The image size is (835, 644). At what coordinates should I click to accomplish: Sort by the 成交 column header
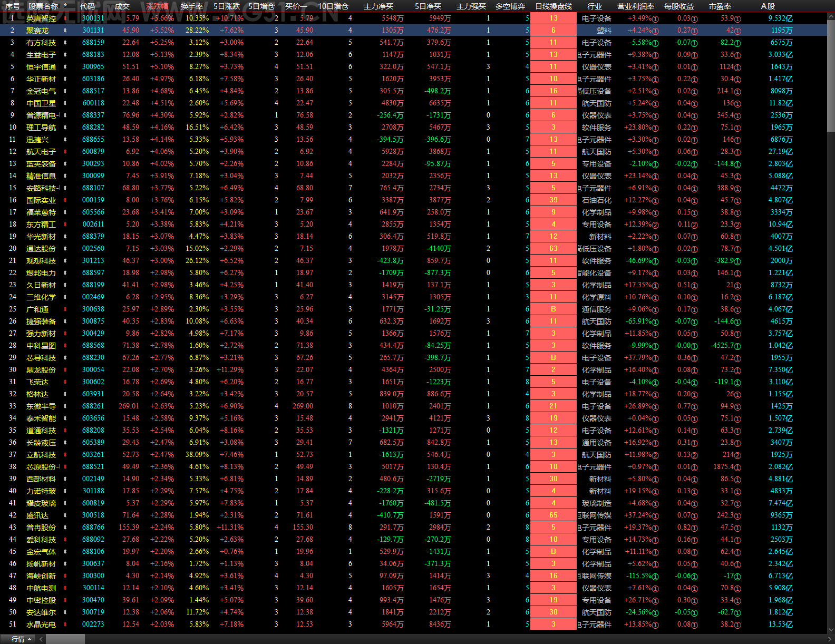coord(122,6)
